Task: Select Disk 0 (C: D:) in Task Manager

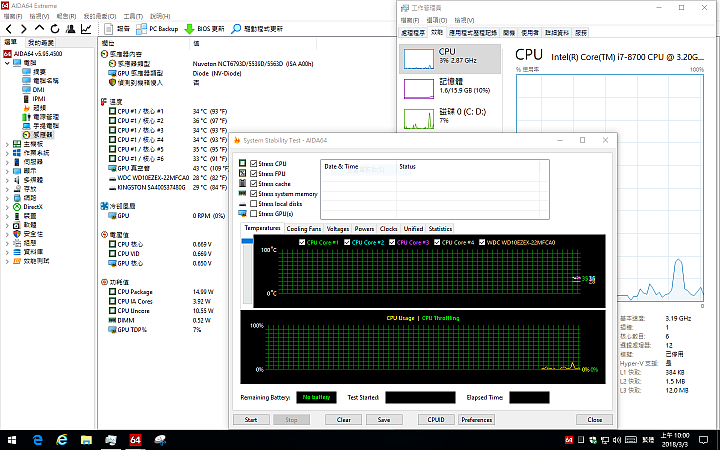Action: 450,118
